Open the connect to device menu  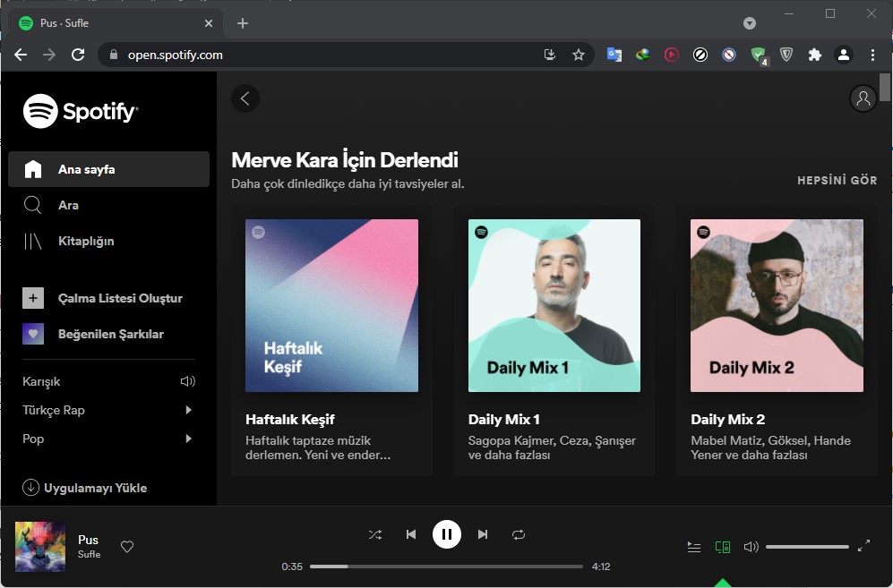coord(723,547)
